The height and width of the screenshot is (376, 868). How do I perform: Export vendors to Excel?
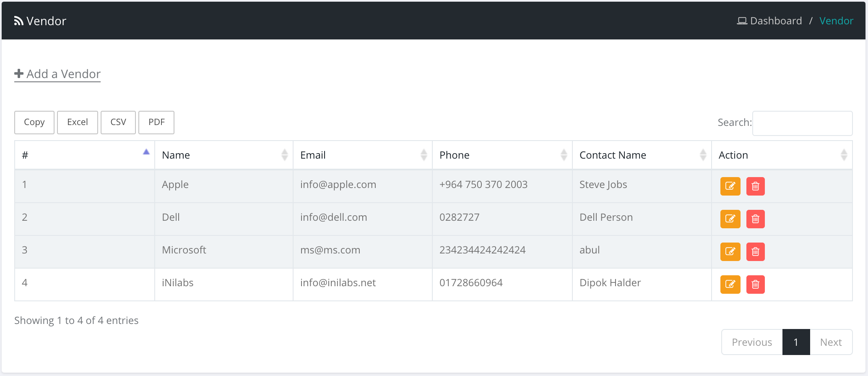pos(78,123)
